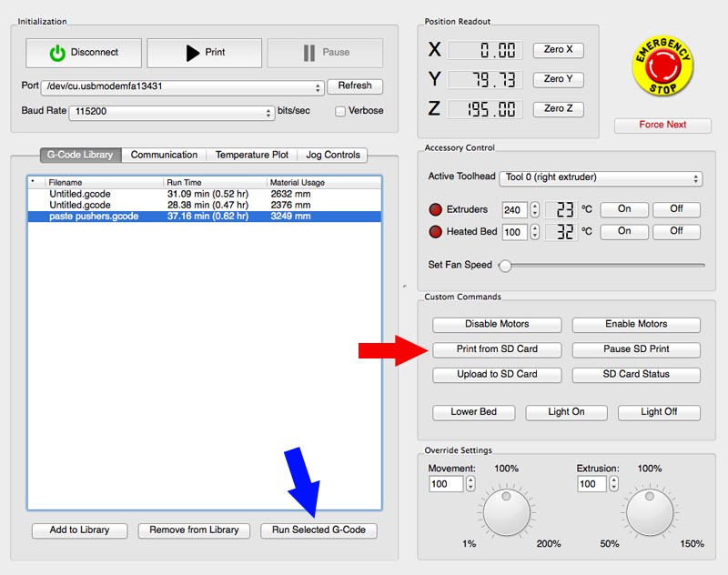The height and width of the screenshot is (575, 728).
Task: Select paste pushers.gcode in the library
Action: pos(95,217)
